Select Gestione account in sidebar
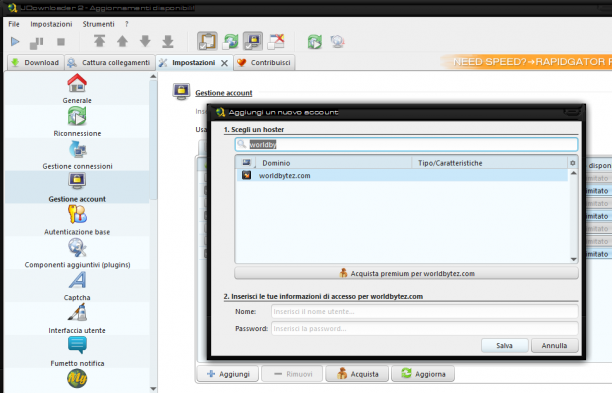 click(77, 187)
